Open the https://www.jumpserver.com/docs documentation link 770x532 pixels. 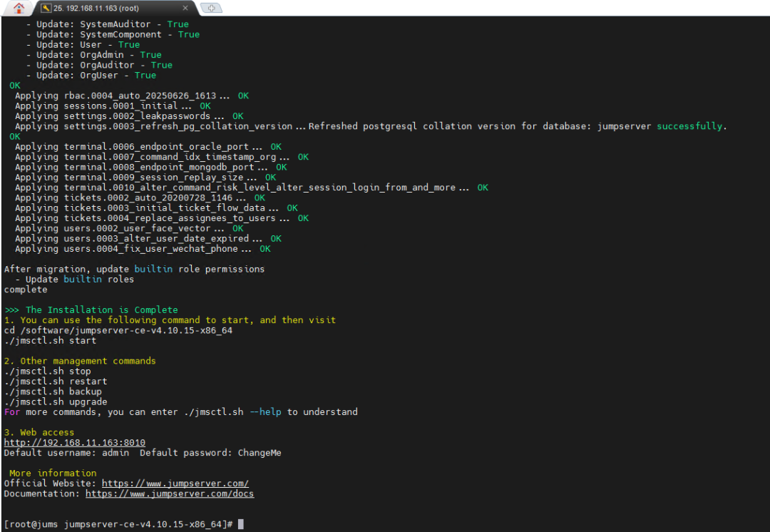pos(170,493)
